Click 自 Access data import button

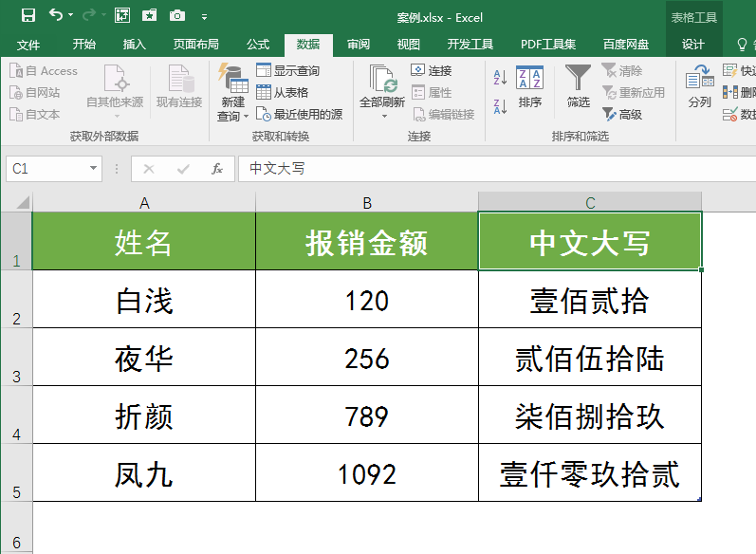44,71
